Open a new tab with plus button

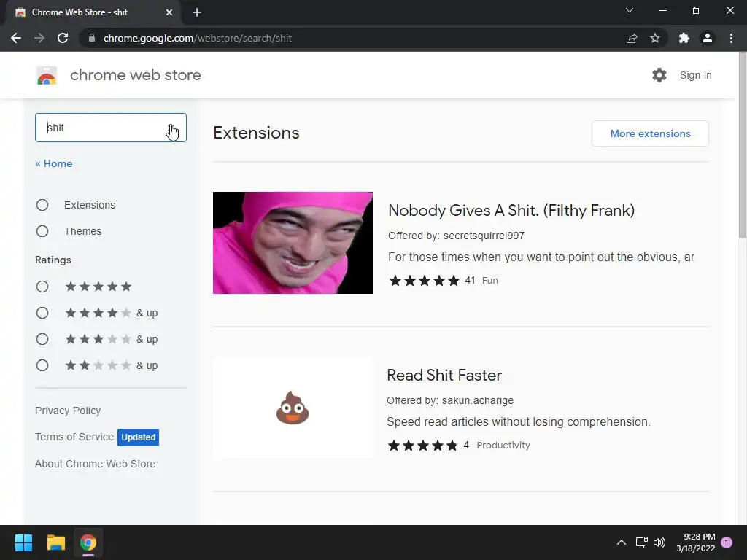click(x=197, y=12)
